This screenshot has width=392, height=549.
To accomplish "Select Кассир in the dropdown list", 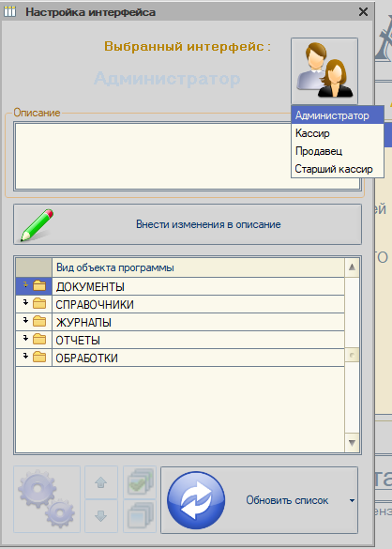I will [x=338, y=133].
